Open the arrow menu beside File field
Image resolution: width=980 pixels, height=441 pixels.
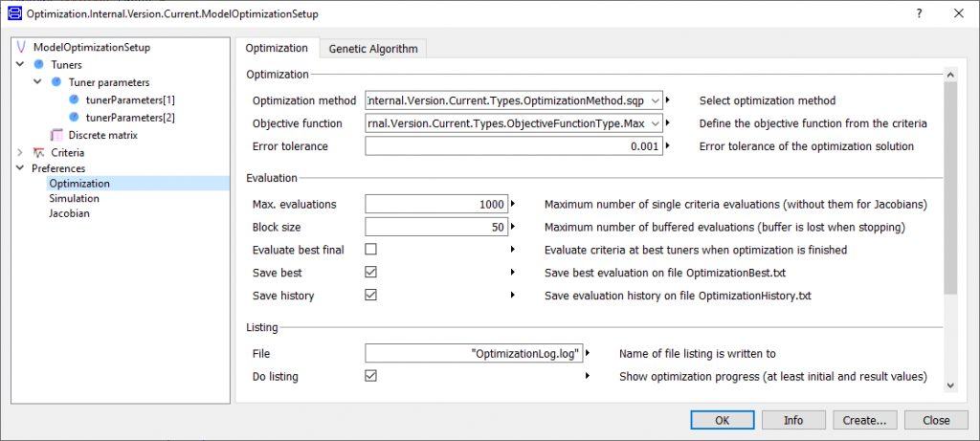coord(589,353)
